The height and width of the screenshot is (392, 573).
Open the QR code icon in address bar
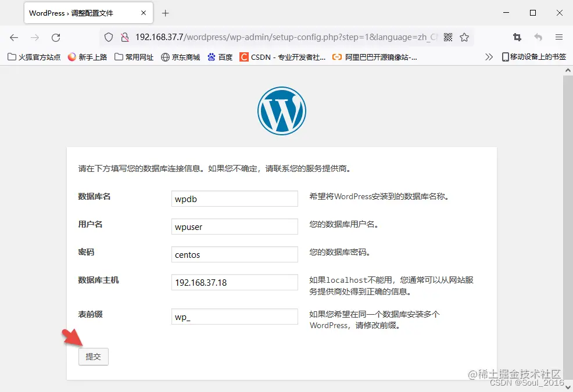[448, 37]
